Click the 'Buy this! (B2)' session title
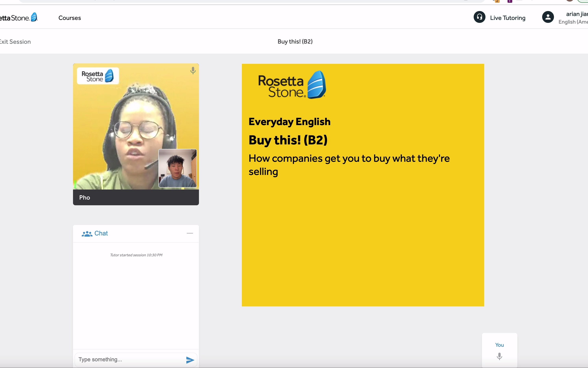Screen dimensions: 588x368 295,42
